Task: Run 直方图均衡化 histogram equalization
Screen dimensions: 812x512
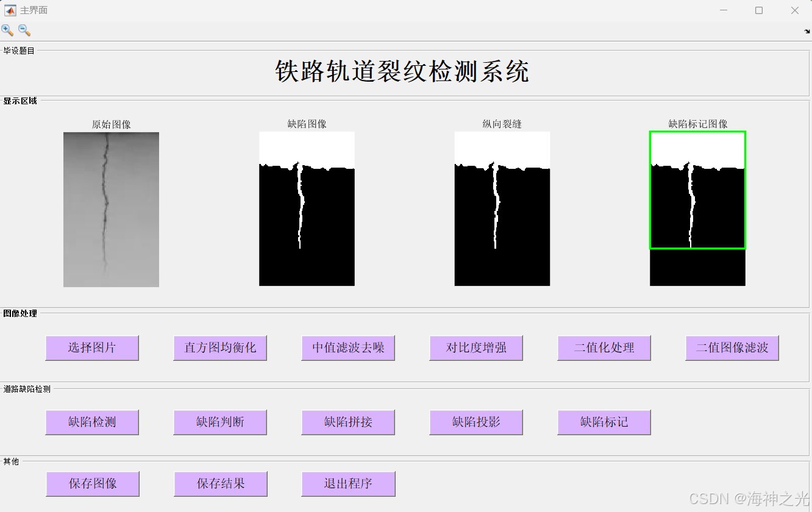Action: point(220,348)
